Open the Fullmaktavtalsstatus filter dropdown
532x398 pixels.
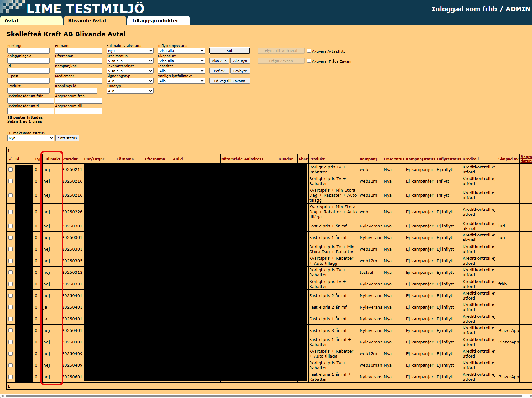click(130, 51)
